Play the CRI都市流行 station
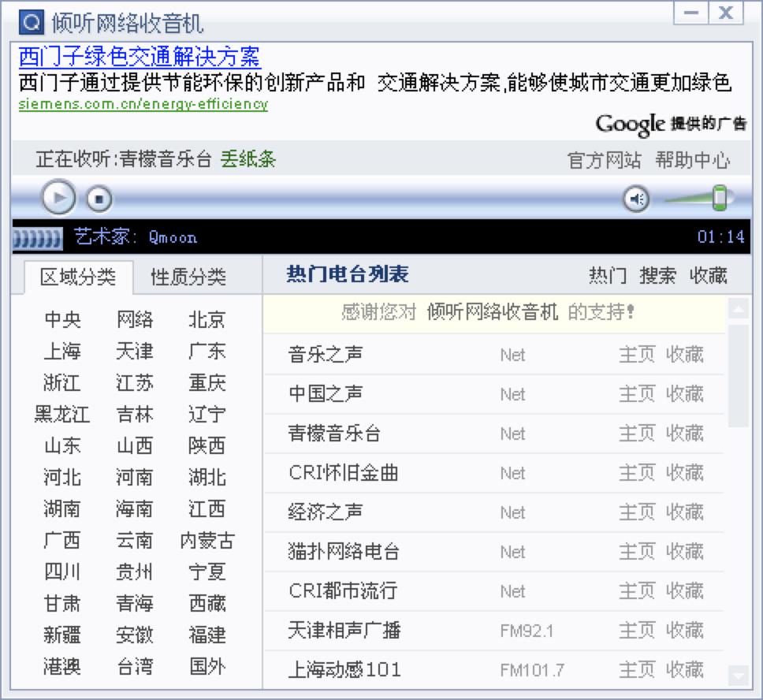Viewport: 763px width, 700px height. tap(343, 591)
